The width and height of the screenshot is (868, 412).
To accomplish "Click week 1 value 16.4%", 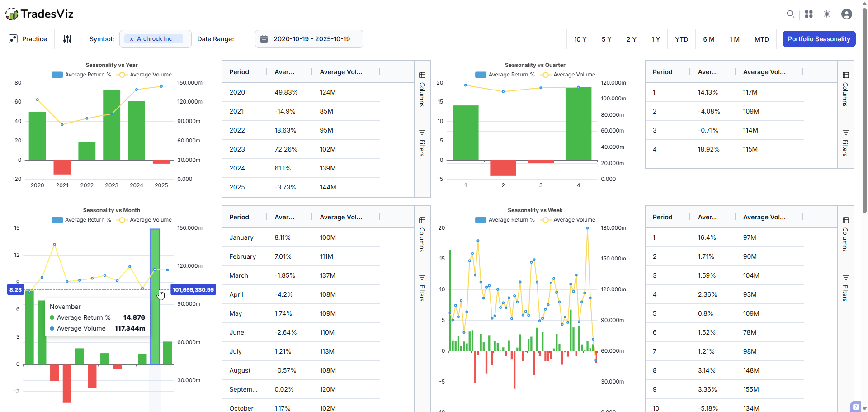I will pyautogui.click(x=707, y=237).
